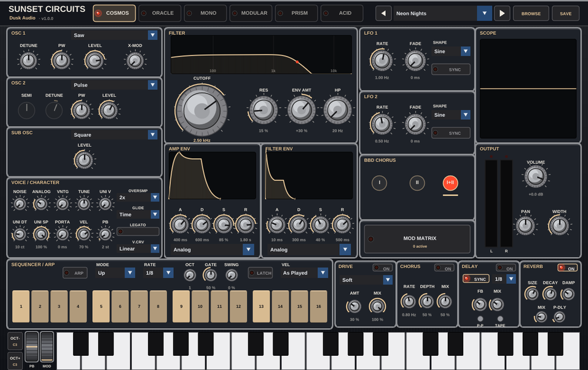Image resolution: width=588 pixels, height=370 pixels.
Task: Open the MOD MATRIX panel
Action: coord(417,240)
